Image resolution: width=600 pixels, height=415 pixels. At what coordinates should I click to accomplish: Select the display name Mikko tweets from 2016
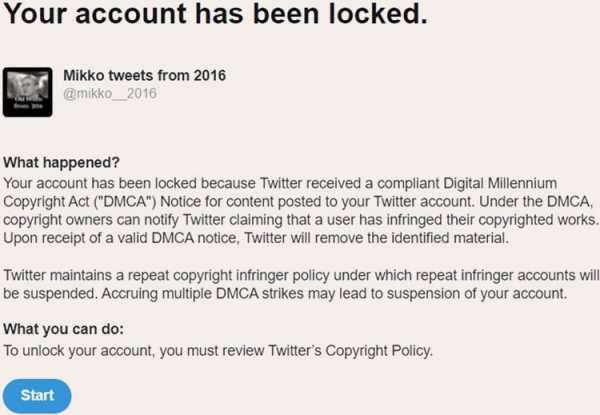pyautogui.click(x=145, y=75)
